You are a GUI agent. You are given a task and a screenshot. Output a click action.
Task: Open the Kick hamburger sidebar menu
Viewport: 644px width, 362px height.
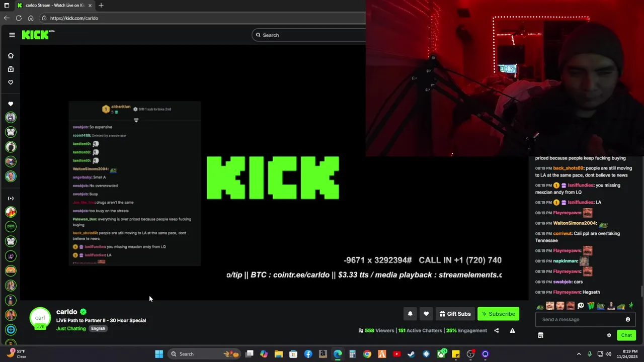point(12,35)
